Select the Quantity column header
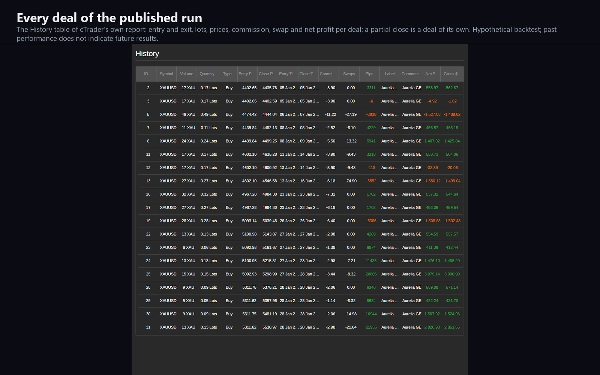The image size is (600, 375). [207, 74]
